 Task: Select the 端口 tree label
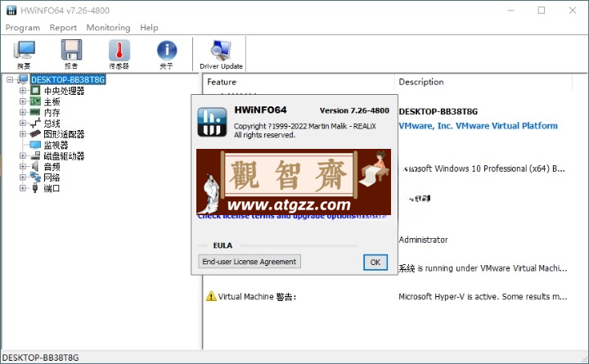coord(52,188)
